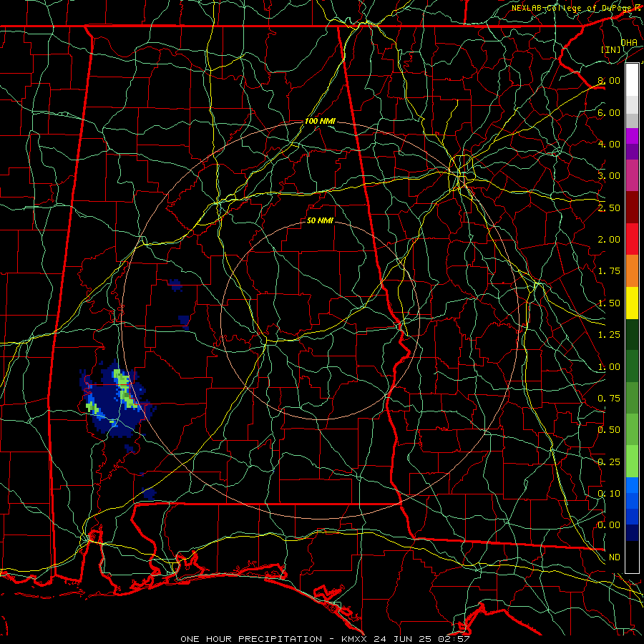
Task: Click the ND legend label
Action: coord(615,557)
